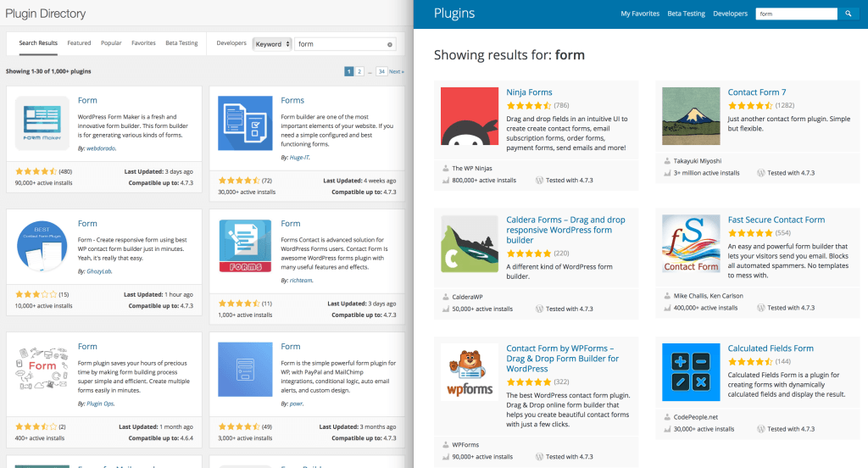Open the Caldera Forms plugin icon
This screenshot has width=868, height=468.
pyautogui.click(x=470, y=243)
